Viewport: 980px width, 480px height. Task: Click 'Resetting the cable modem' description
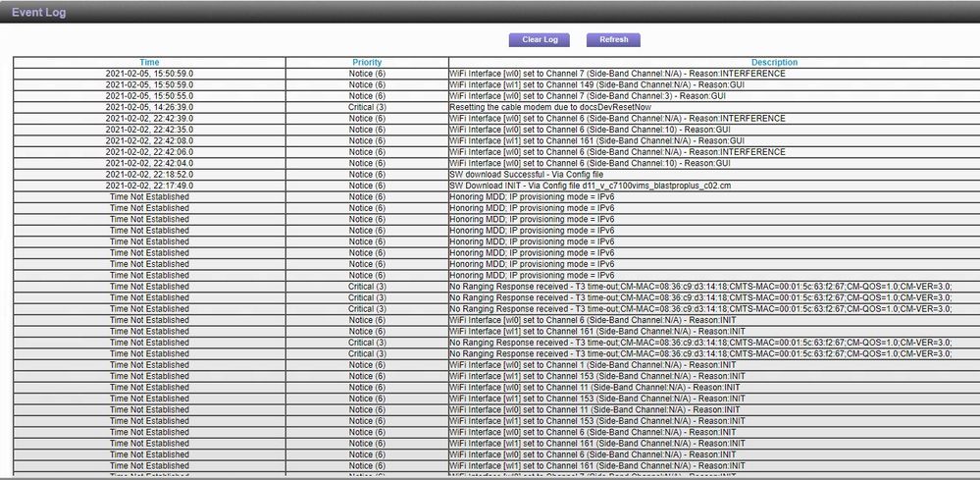(550, 108)
